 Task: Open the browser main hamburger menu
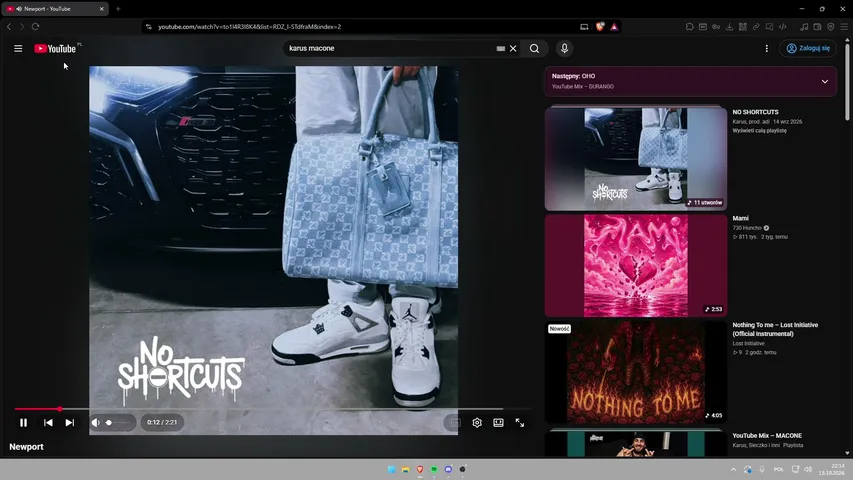point(844,27)
